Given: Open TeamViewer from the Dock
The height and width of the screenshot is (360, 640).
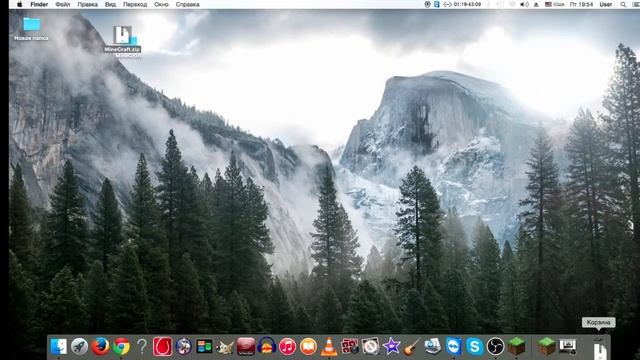Looking at the screenshot, I should (453, 347).
